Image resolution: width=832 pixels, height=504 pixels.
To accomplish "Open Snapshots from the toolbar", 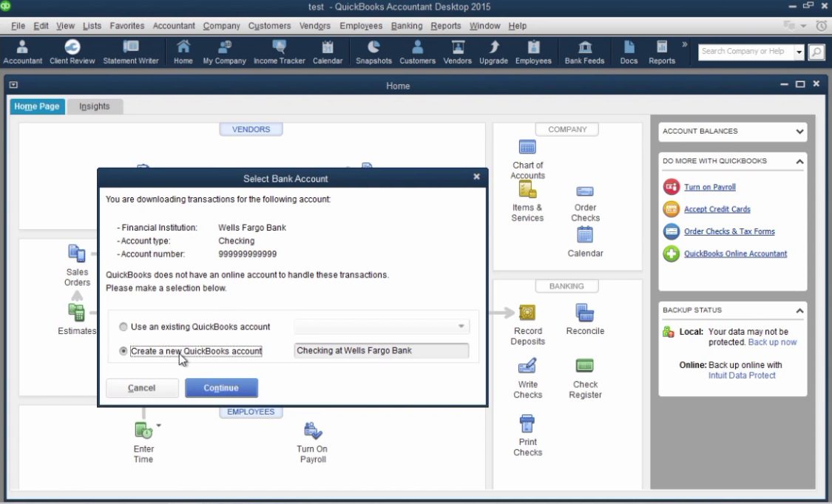I will [373, 52].
